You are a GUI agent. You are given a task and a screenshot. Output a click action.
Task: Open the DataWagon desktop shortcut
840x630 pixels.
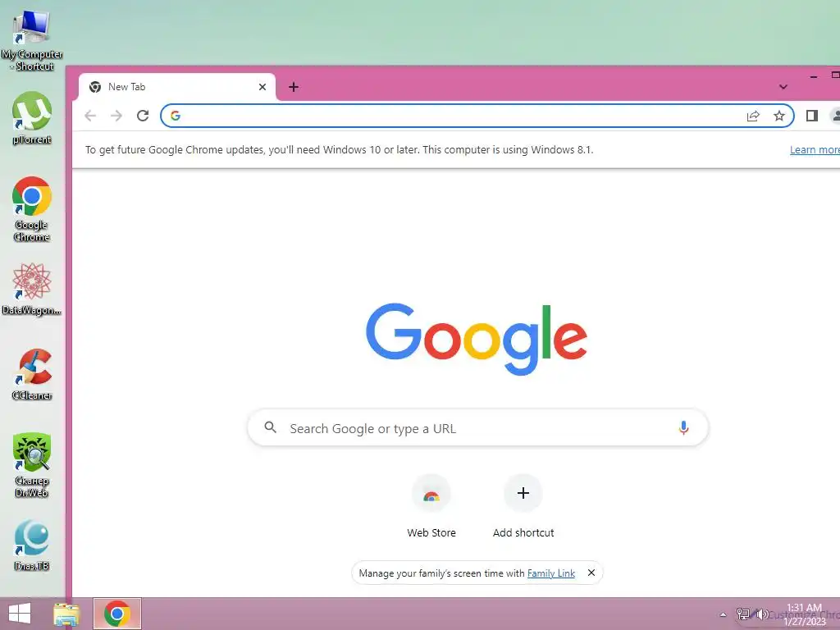point(32,289)
